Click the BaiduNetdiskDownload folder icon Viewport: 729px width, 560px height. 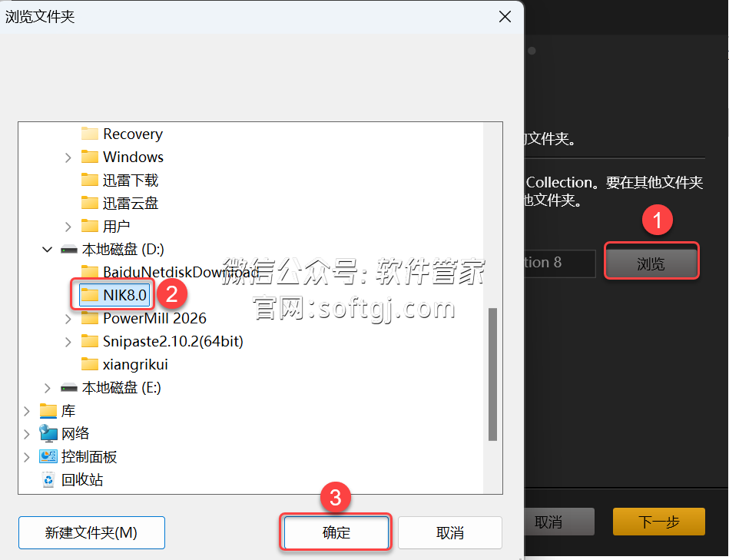click(89, 271)
